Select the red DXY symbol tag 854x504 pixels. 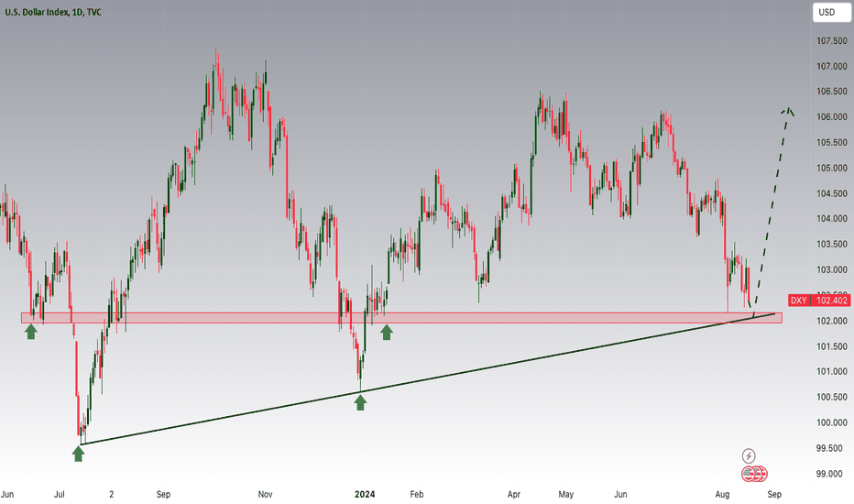click(798, 301)
